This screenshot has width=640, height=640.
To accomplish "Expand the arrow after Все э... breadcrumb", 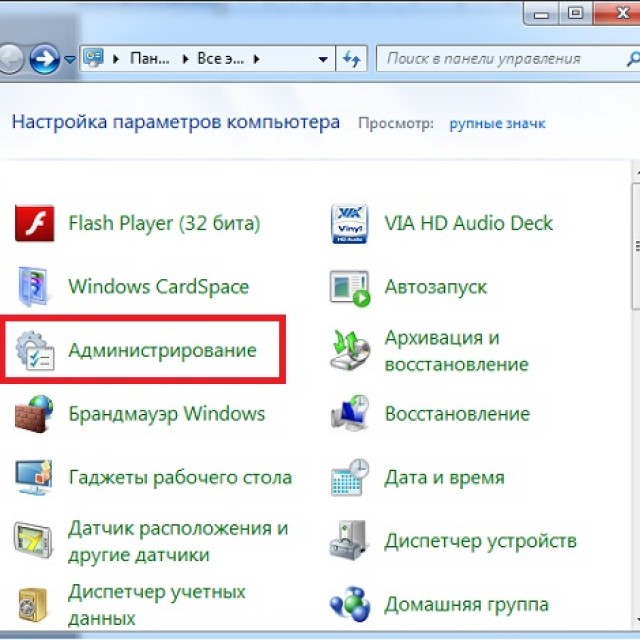I will (x=256, y=59).
